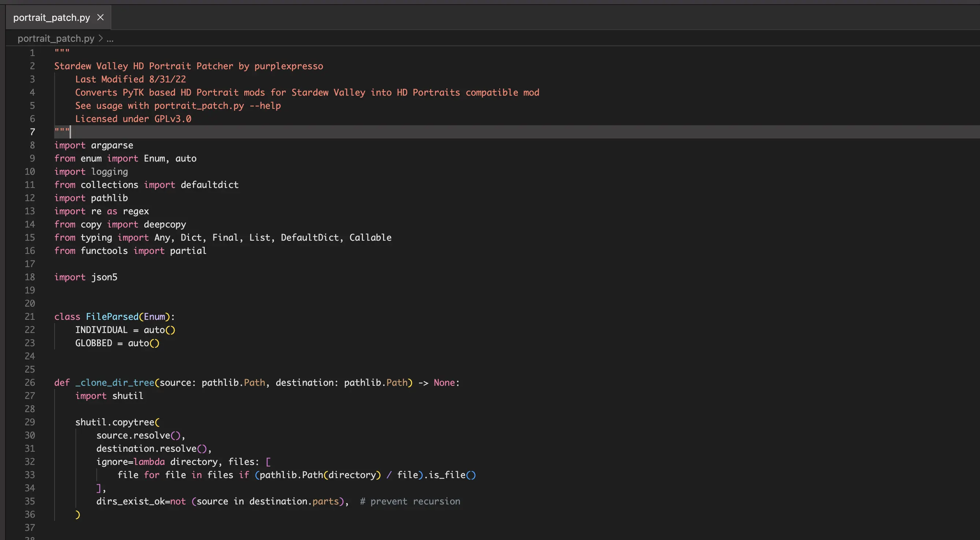Click 'INDIVIDUAL = auto()' line
Viewport: 980px width, 540px height.
125,330
